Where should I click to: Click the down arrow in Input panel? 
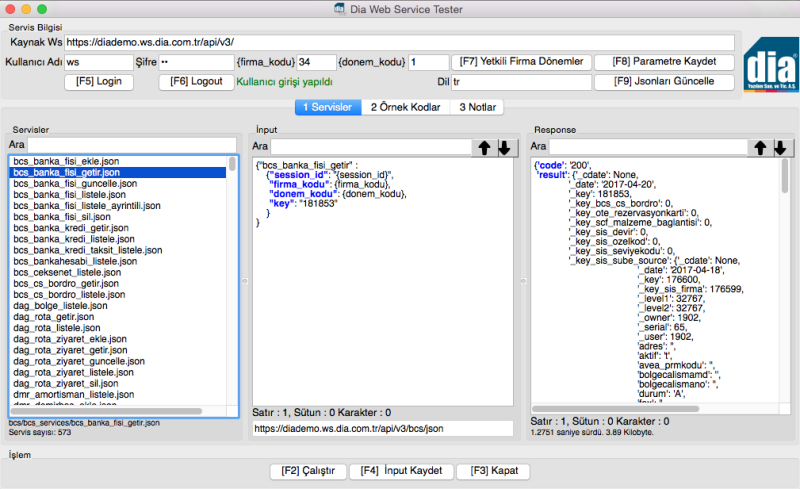[x=505, y=148]
